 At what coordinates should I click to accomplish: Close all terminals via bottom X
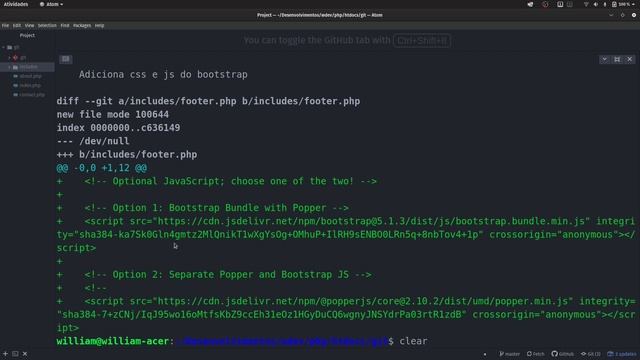[25, 354]
